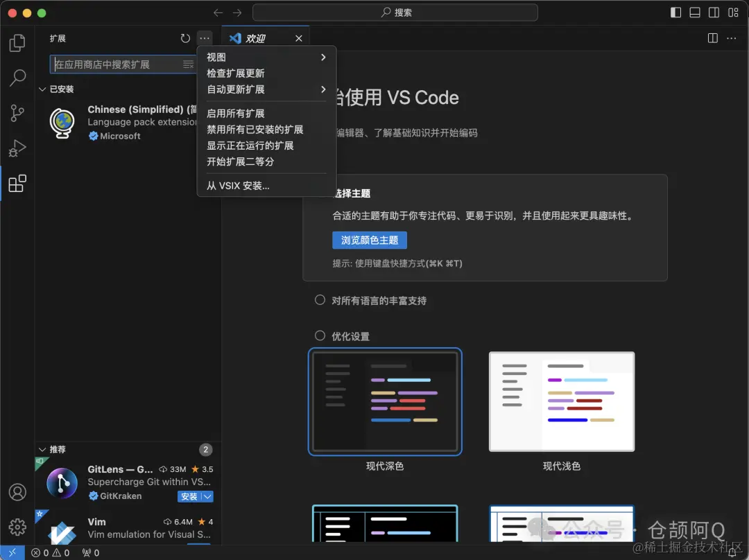749x560 pixels.
Task: Open the Search view icon
Action: pos(17,78)
